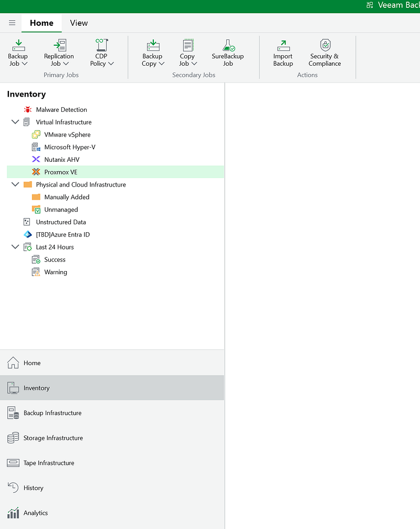Select the Nutanix AHV icon
Screen dimensions: 420x529
pyautogui.click(x=36, y=160)
